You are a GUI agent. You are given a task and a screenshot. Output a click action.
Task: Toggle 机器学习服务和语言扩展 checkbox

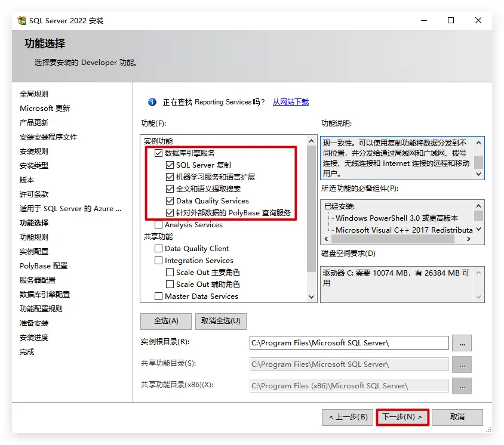(x=170, y=177)
